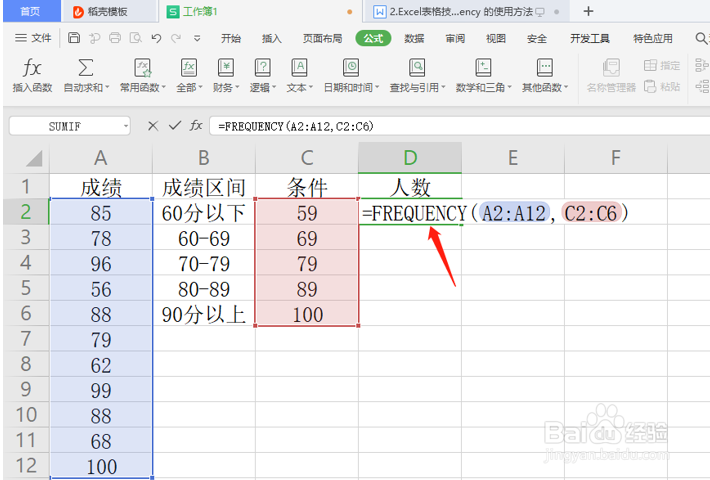Viewport: 710px width, 480px height.
Task: Select row 7 header
Action: pyautogui.click(x=26, y=339)
